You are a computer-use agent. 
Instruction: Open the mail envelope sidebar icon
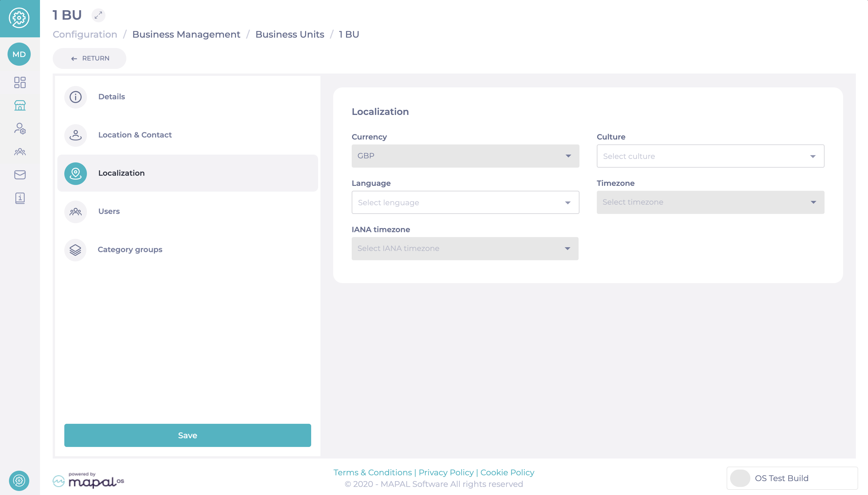coord(20,175)
